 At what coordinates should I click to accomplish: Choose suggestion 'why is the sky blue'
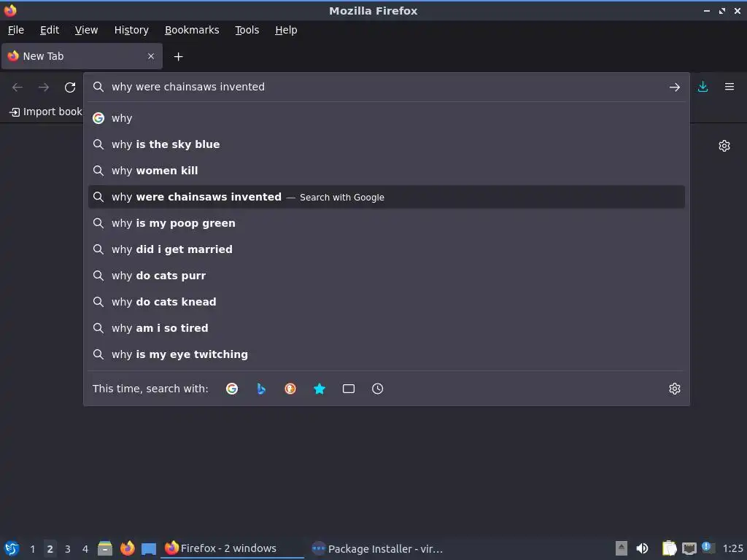(387, 144)
